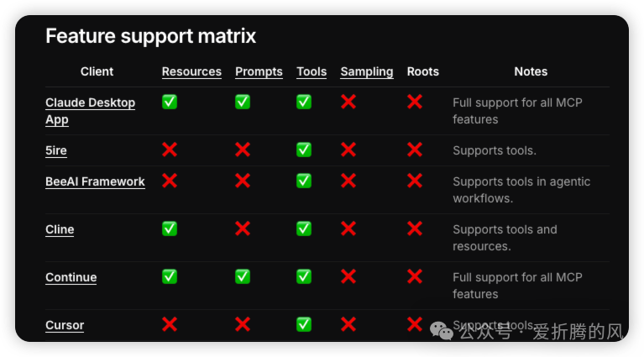This screenshot has height=357, width=644.
Task: Click Claude Desktop App Resources green checkmark
Action: [x=170, y=102]
